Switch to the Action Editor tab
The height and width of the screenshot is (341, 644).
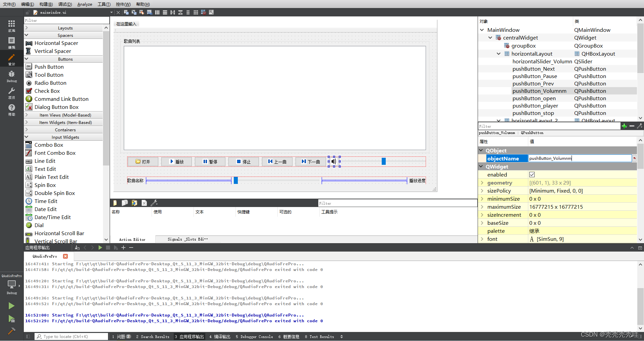click(x=132, y=239)
